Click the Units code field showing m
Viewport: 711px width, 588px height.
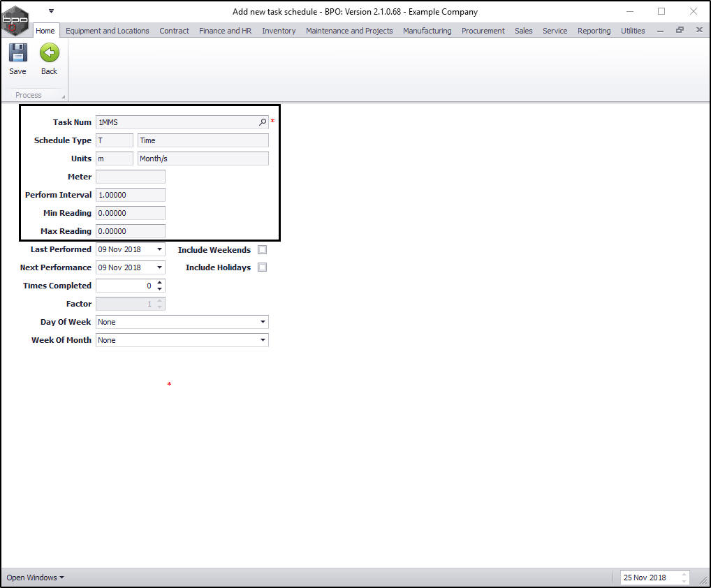coord(115,159)
